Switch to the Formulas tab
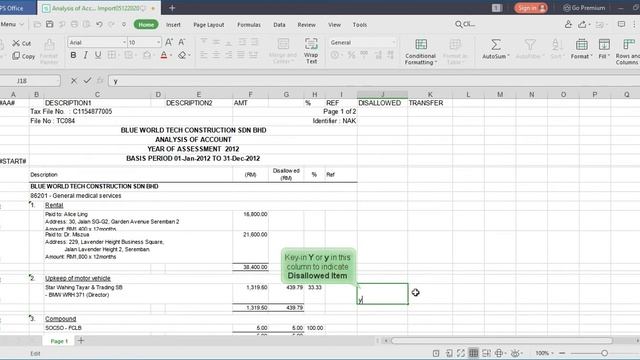This screenshot has height=360, width=640. pos(249,25)
